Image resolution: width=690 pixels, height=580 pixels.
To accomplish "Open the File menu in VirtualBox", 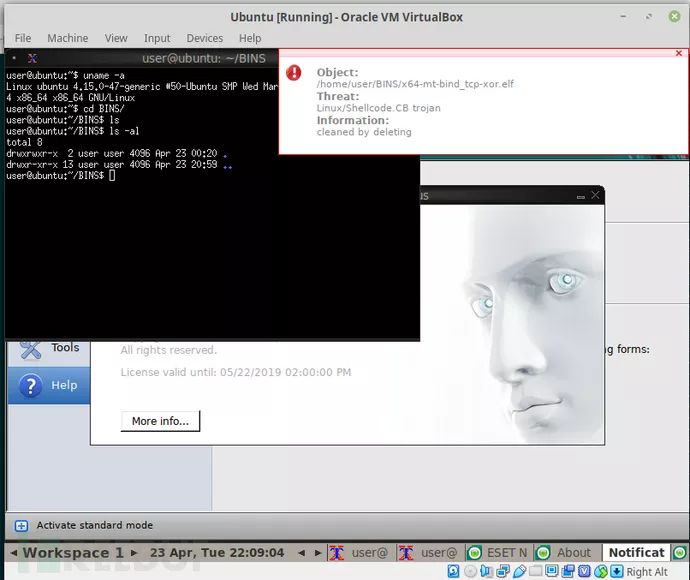I will [22, 38].
